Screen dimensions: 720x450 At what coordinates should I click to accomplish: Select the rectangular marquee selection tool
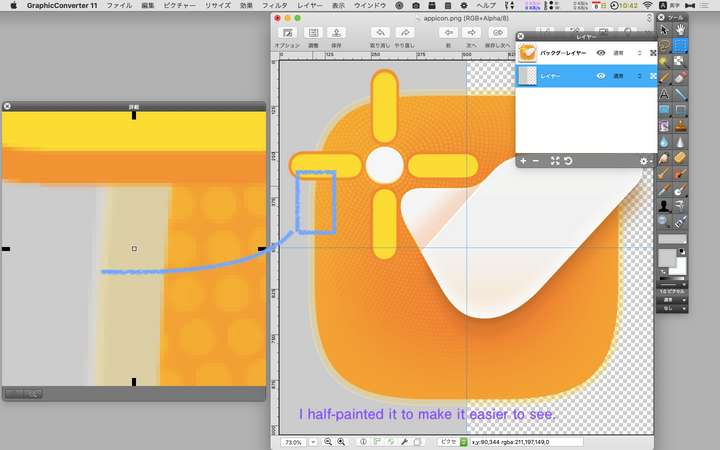coord(680,46)
